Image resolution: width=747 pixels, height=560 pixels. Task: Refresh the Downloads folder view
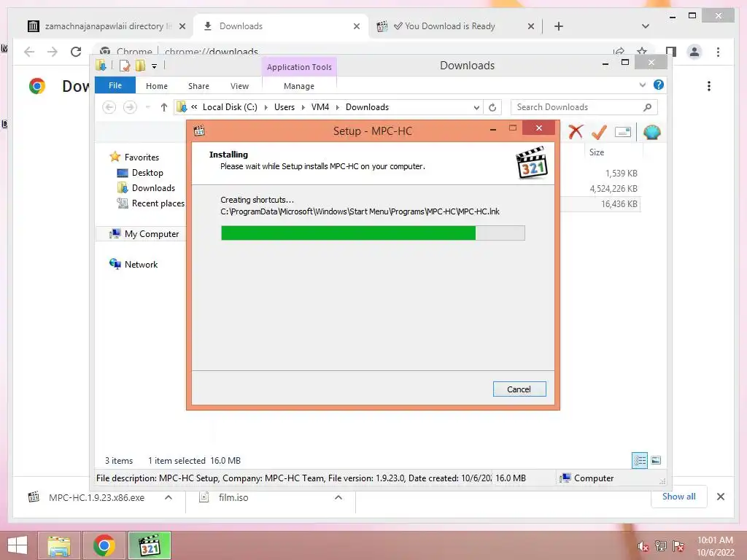click(x=492, y=108)
